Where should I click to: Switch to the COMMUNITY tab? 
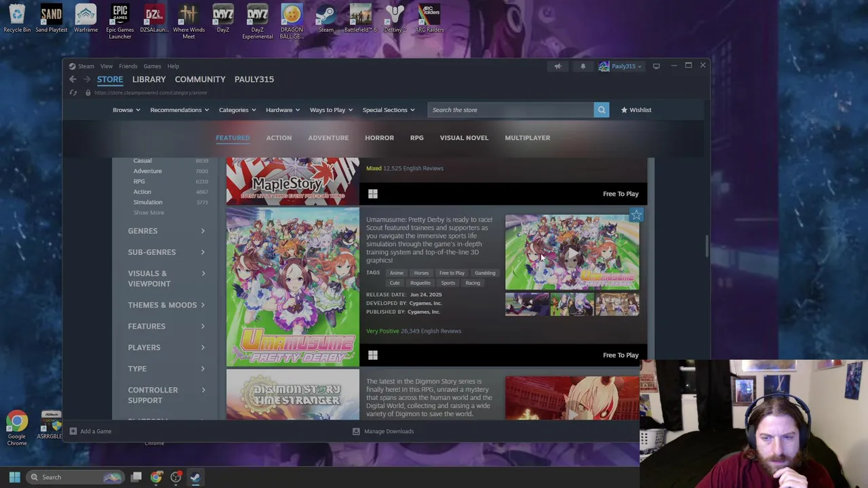pyautogui.click(x=200, y=79)
